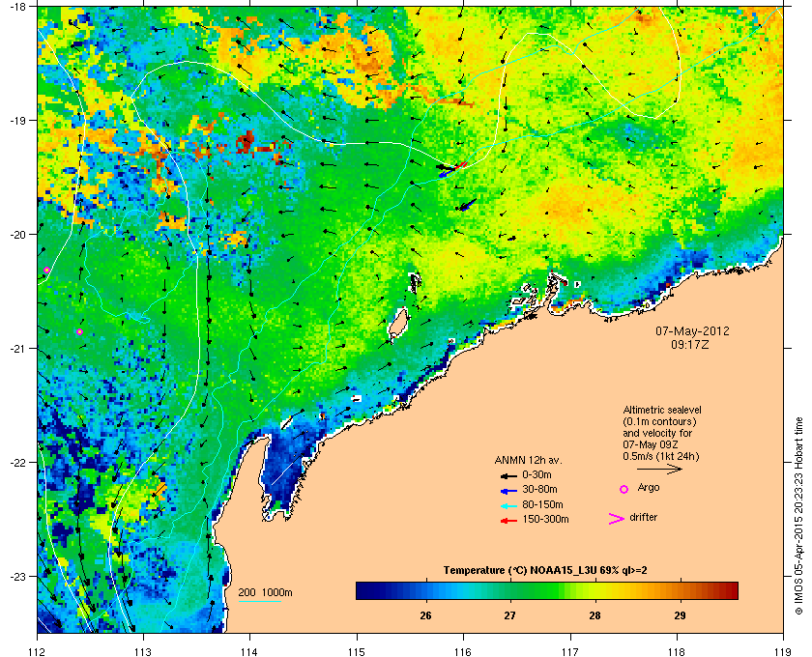Click the colorbar tick label 26

[x=425, y=615]
